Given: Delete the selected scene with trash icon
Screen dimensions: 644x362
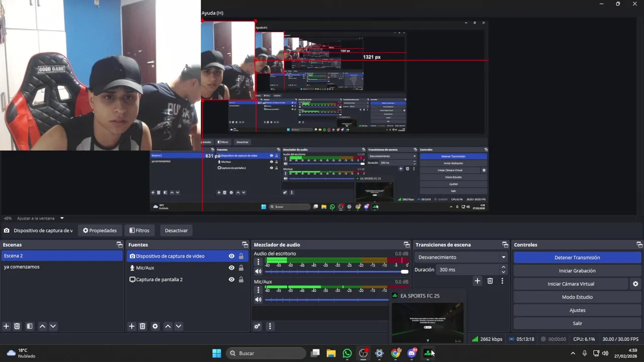Looking at the screenshot, I should [x=17, y=326].
